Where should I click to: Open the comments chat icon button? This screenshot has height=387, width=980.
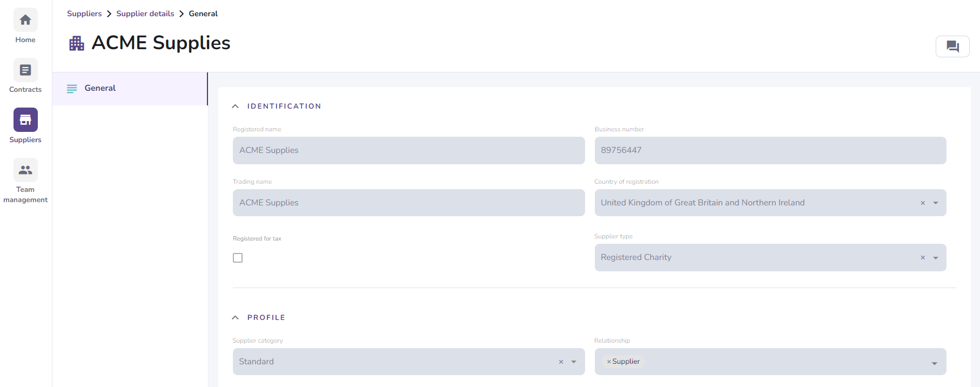[x=952, y=46]
